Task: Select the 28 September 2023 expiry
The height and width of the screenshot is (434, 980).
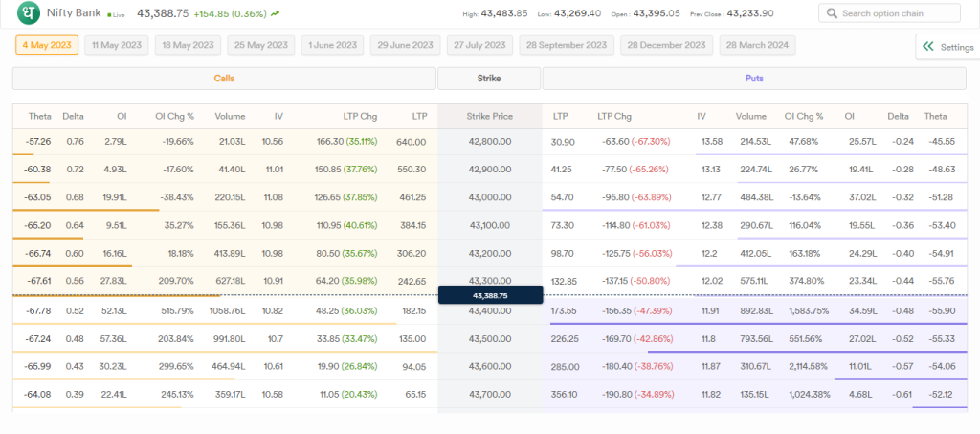Action: tap(567, 45)
